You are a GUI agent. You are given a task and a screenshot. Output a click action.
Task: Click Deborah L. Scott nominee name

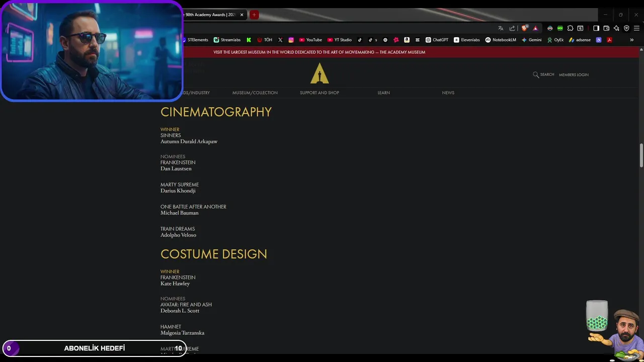tap(180, 311)
